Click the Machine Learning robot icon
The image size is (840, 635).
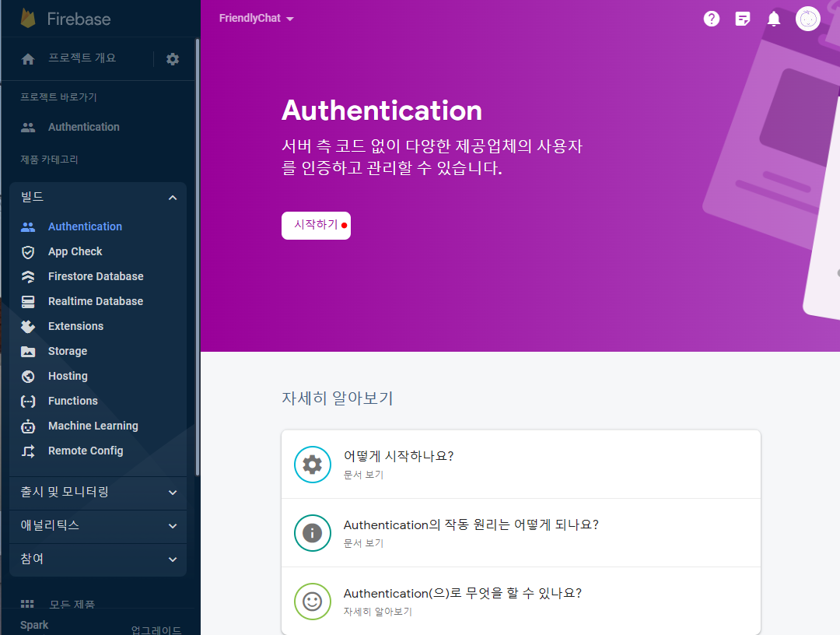point(28,426)
